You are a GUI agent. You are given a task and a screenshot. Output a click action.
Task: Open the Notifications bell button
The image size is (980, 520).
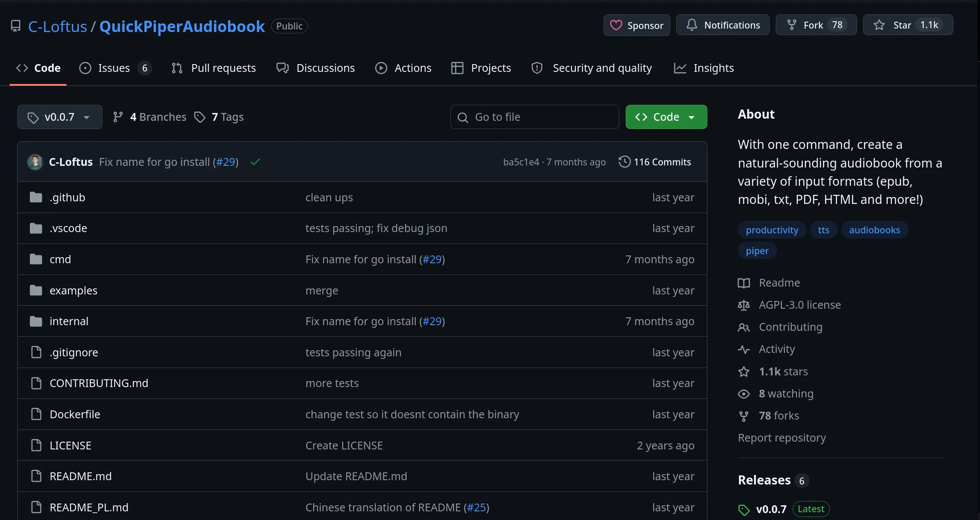723,25
